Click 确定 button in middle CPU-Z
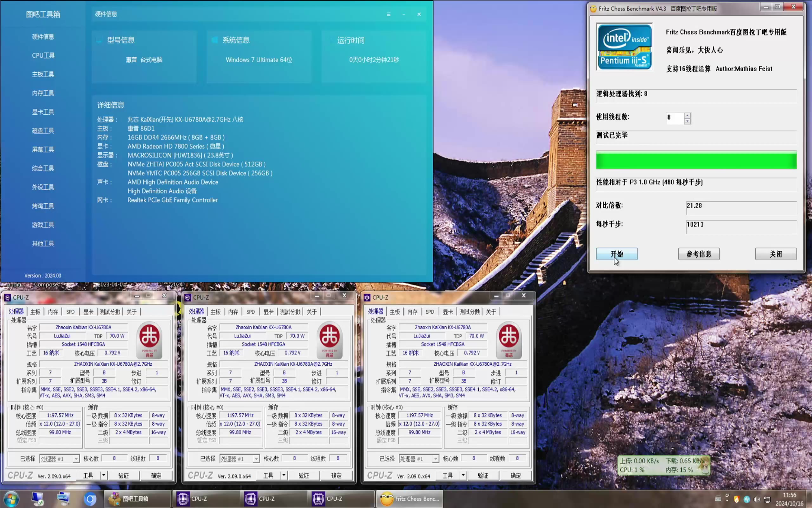The width and height of the screenshot is (812, 508). coord(336,475)
